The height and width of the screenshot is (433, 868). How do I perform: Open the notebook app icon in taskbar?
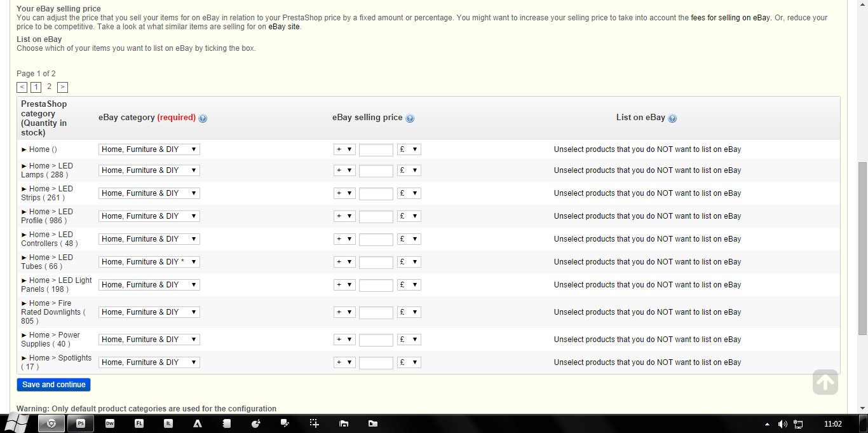pyautogui.click(x=227, y=423)
